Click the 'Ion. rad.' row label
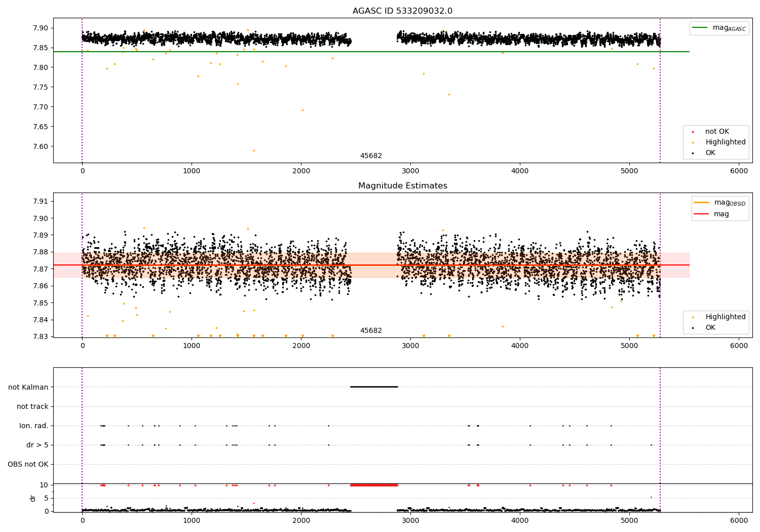Viewport: 760px width, 532px height. pyautogui.click(x=34, y=426)
